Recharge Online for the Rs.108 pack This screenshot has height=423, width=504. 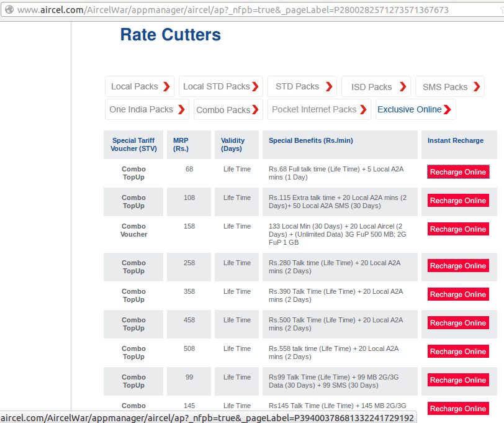458,201
